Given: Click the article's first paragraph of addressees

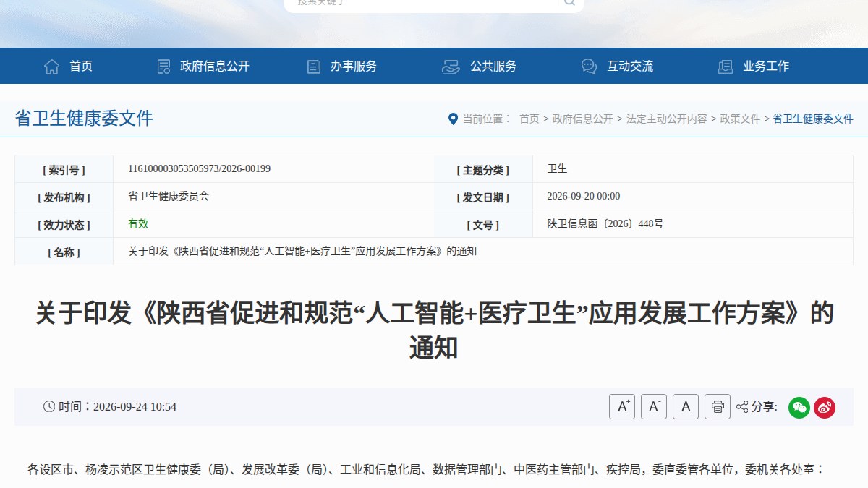Looking at the screenshot, I should 426,470.
